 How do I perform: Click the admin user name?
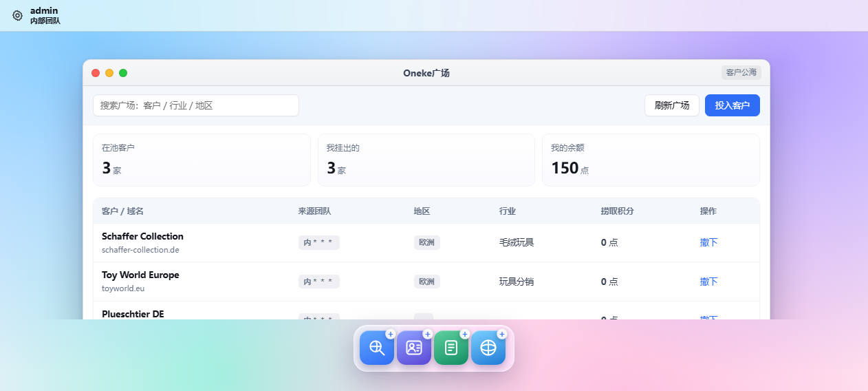click(x=44, y=10)
